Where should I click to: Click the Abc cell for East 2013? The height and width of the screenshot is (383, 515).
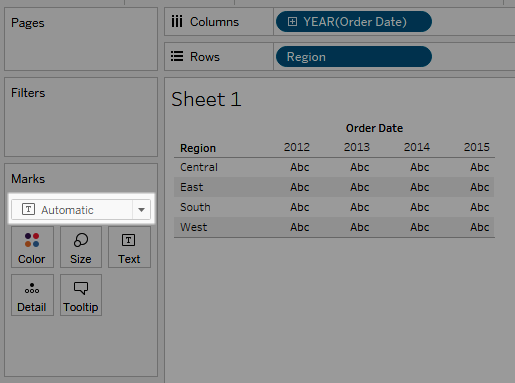(x=359, y=187)
